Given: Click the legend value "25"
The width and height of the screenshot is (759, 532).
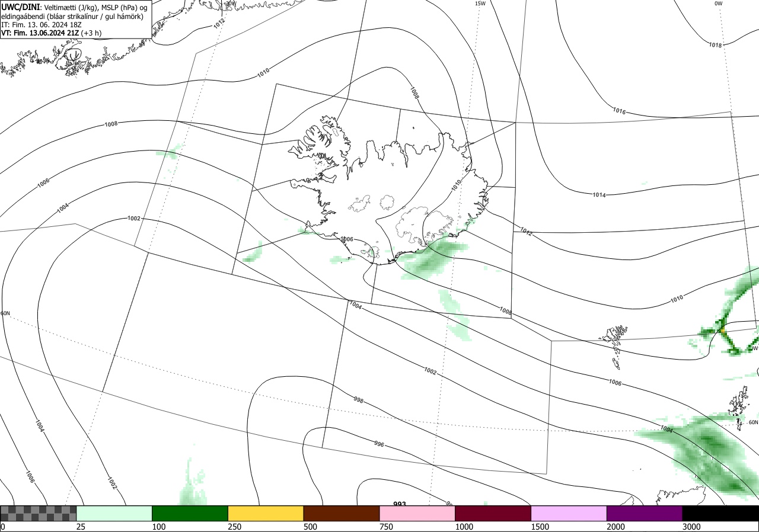Looking at the screenshot, I should pos(81,527).
